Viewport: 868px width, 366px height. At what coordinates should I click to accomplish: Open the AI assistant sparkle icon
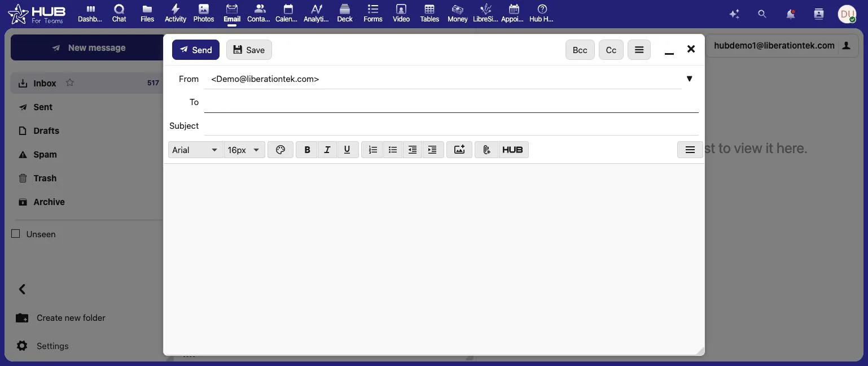click(734, 14)
